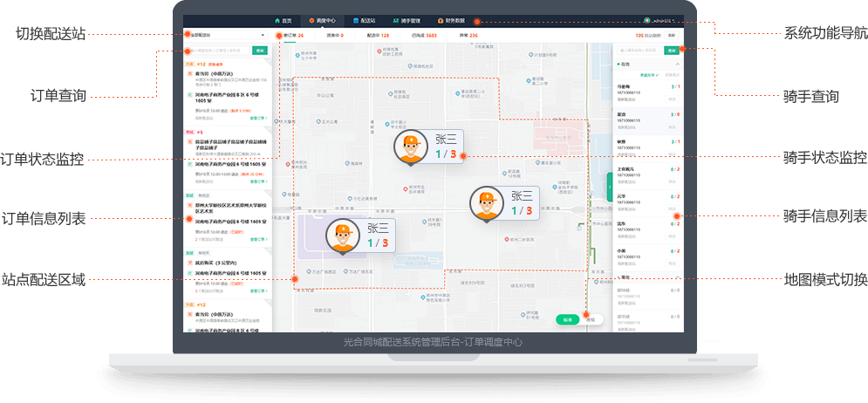Click the 首页 home icon in navigation
The image size is (868, 403).
tap(277, 20)
